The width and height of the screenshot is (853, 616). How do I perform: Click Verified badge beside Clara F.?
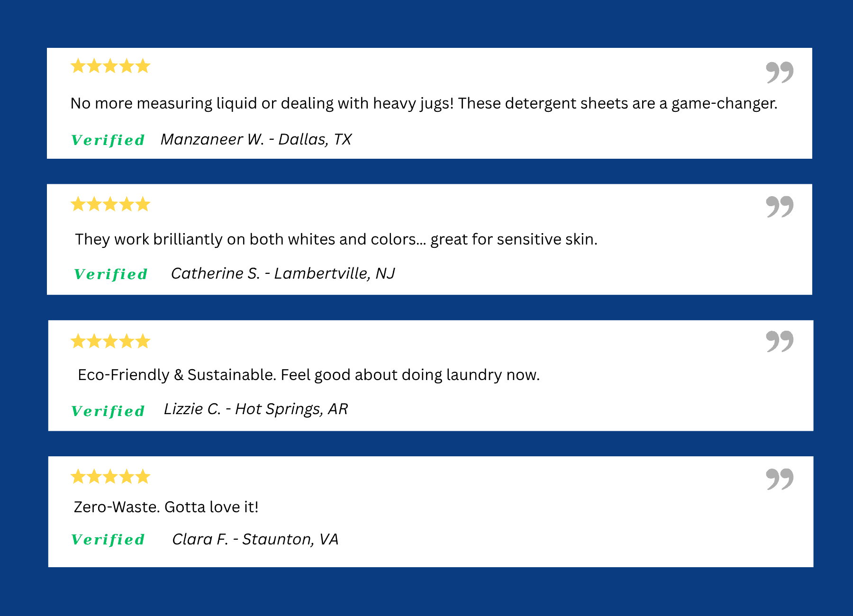click(108, 540)
